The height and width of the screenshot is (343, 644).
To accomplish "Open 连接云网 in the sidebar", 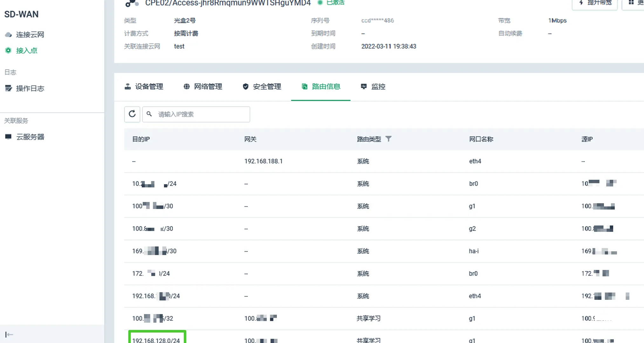I will coord(30,35).
